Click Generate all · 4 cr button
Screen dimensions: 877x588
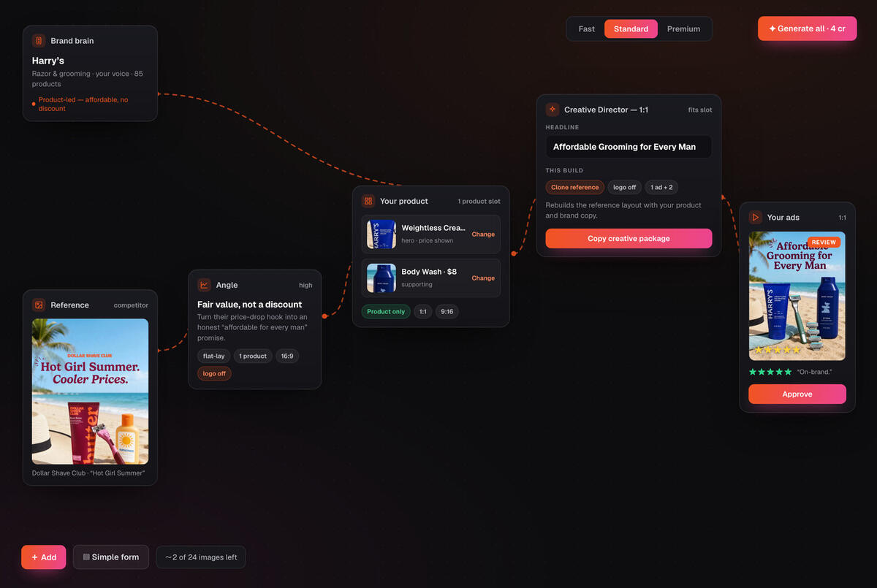(807, 28)
